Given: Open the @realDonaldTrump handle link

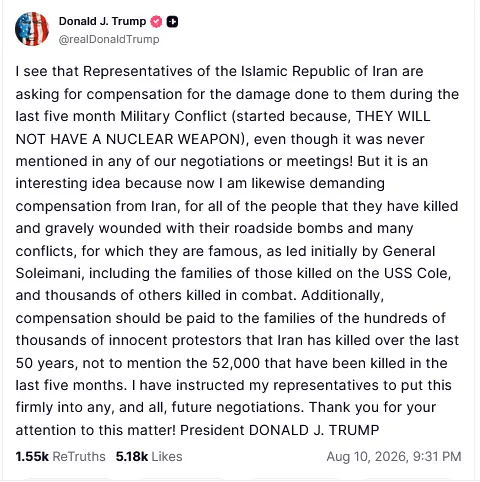Looking at the screenshot, I should pos(109,39).
